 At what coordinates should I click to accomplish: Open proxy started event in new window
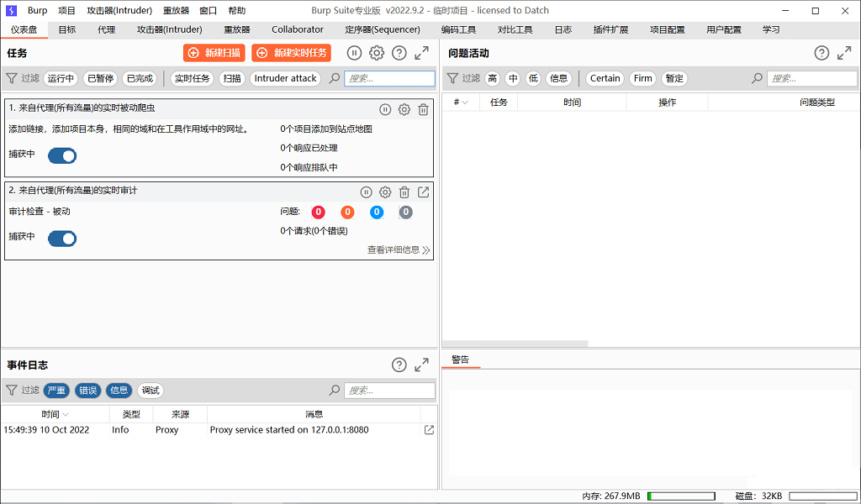click(x=429, y=430)
